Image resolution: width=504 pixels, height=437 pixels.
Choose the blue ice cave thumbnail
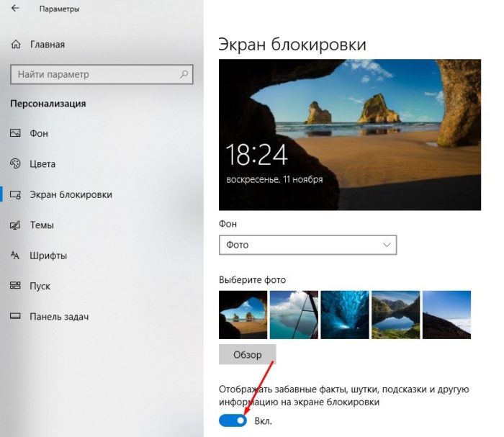point(345,315)
